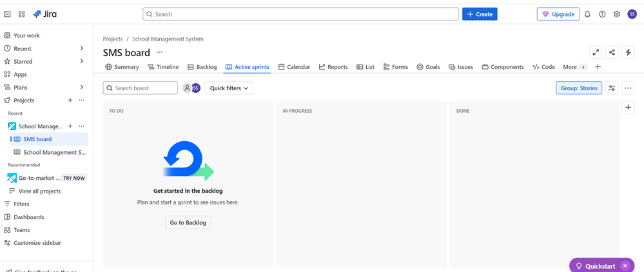The height and width of the screenshot is (272, 644).
Task: Follow School Management System breadcrumb link
Action: (x=168, y=39)
